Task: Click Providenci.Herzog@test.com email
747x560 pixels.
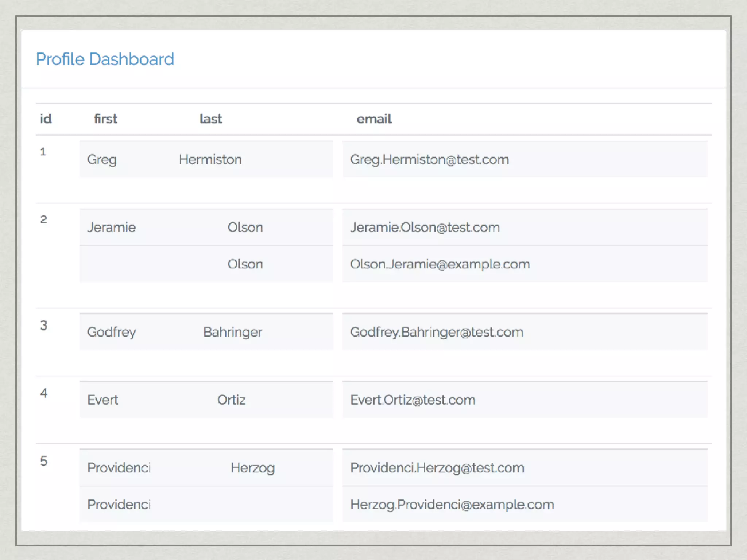Action: (437, 468)
